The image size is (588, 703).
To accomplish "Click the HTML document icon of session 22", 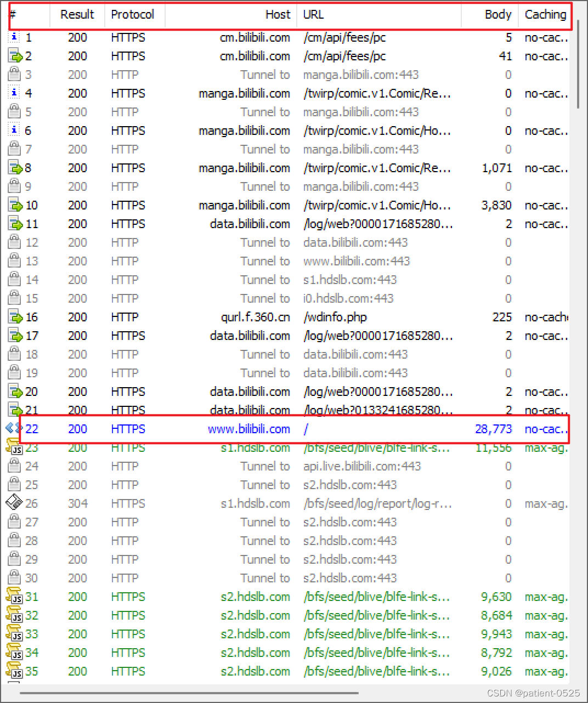I will (x=13, y=428).
